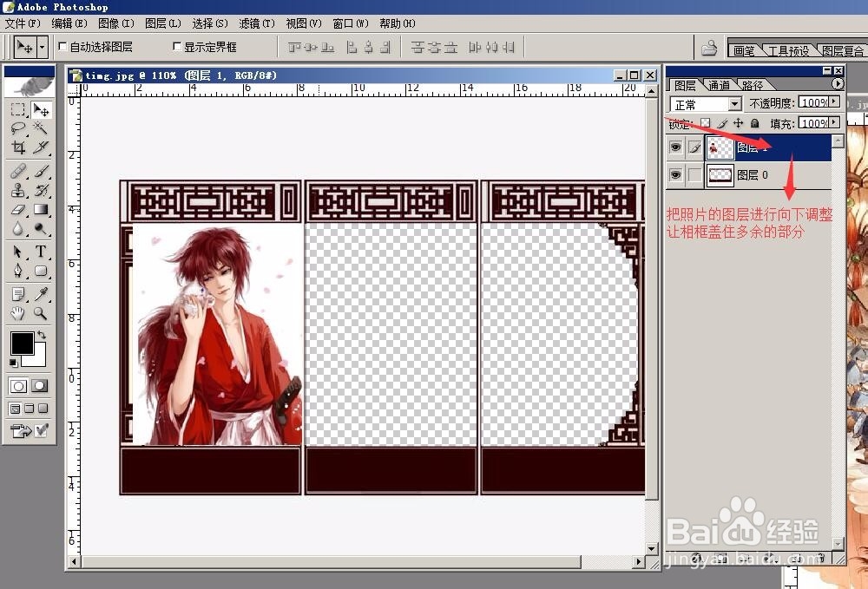Open the 图层 menu in menu bar

[x=163, y=23]
